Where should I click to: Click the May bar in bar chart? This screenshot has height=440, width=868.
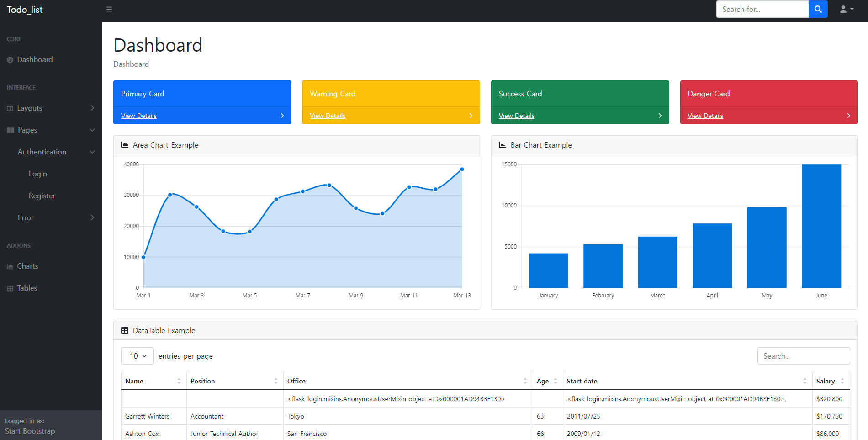click(767, 248)
